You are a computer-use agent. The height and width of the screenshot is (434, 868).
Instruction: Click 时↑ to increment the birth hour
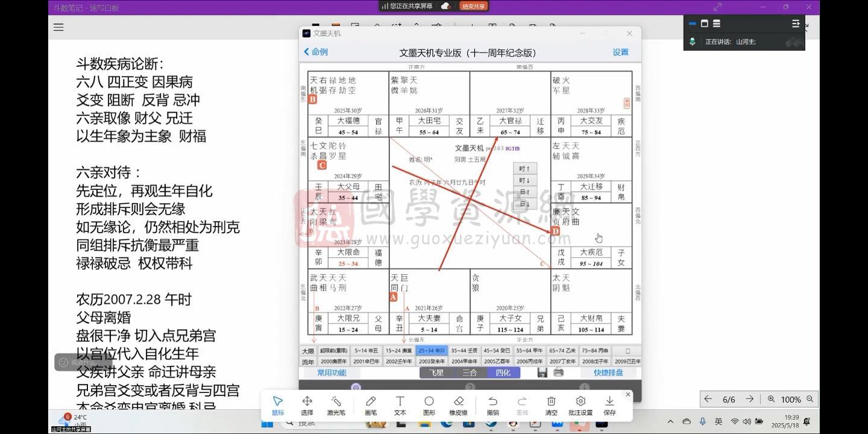coord(524,169)
